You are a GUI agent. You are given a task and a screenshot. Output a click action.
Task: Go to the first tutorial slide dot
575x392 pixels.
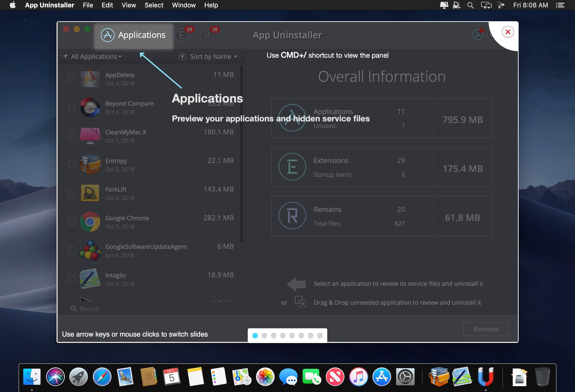[x=255, y=336]
